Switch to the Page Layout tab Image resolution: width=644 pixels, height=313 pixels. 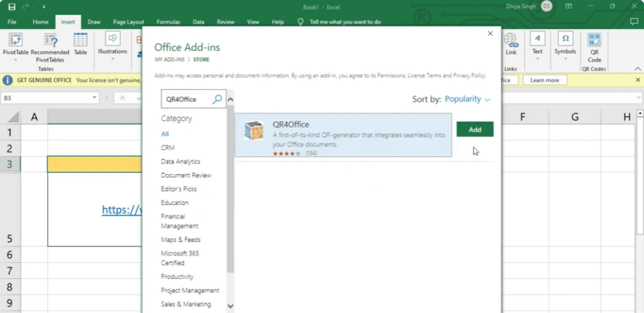click(x=128, y=22)
